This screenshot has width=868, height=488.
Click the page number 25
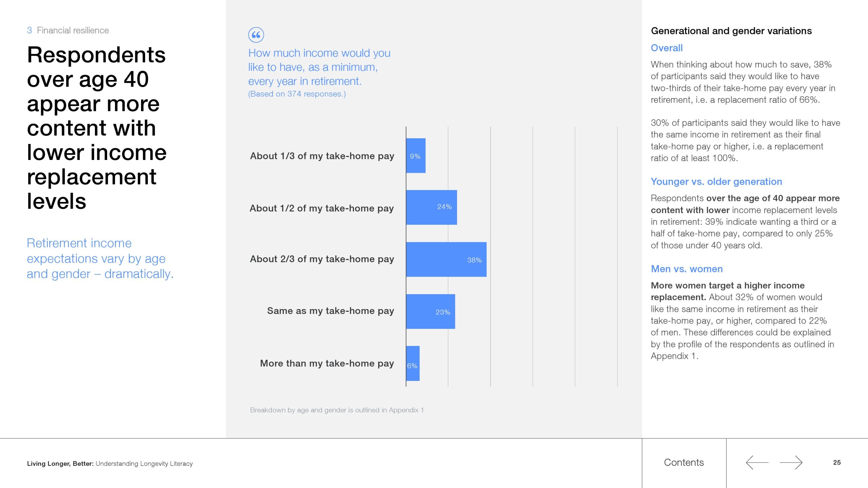pyautogui.click(x=837, y=463)
